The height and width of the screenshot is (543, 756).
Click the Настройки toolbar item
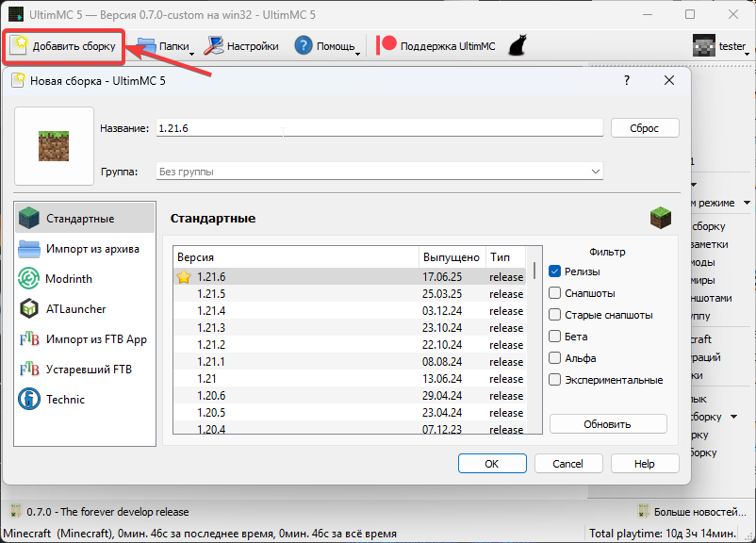(241, 46)
